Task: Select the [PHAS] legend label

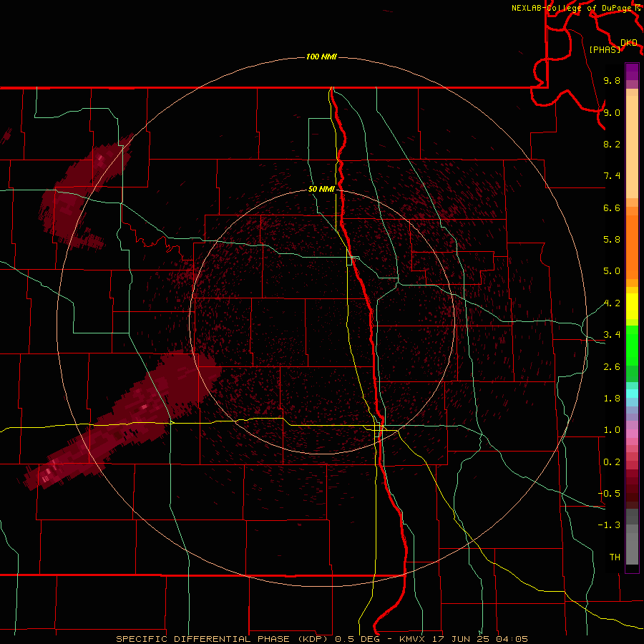Action: coord(605,49)
